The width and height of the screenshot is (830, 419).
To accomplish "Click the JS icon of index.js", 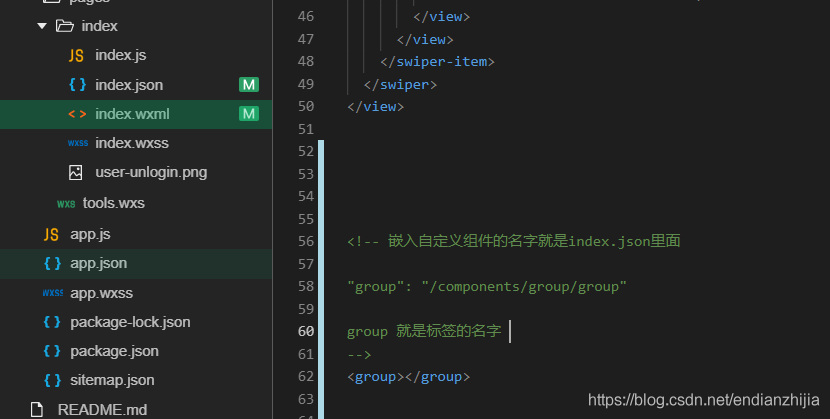I will 76,55.
